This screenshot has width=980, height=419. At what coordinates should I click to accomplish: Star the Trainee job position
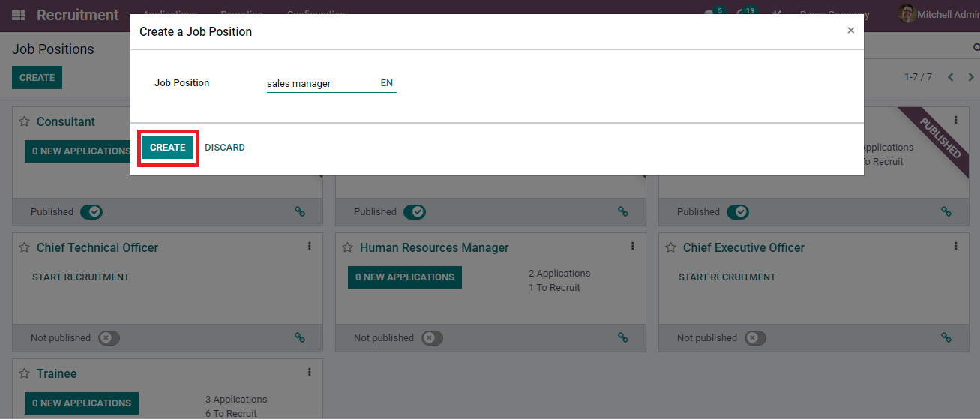[24, 373]
